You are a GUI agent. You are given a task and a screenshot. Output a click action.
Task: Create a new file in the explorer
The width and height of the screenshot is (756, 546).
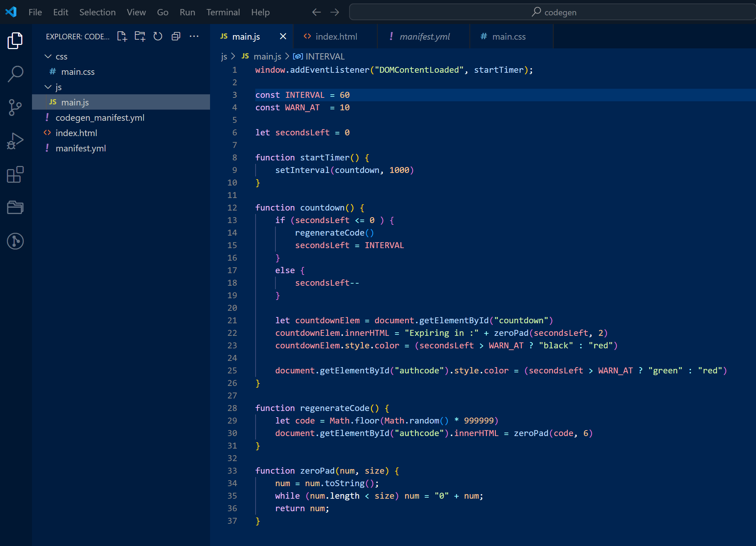(122, 36)
